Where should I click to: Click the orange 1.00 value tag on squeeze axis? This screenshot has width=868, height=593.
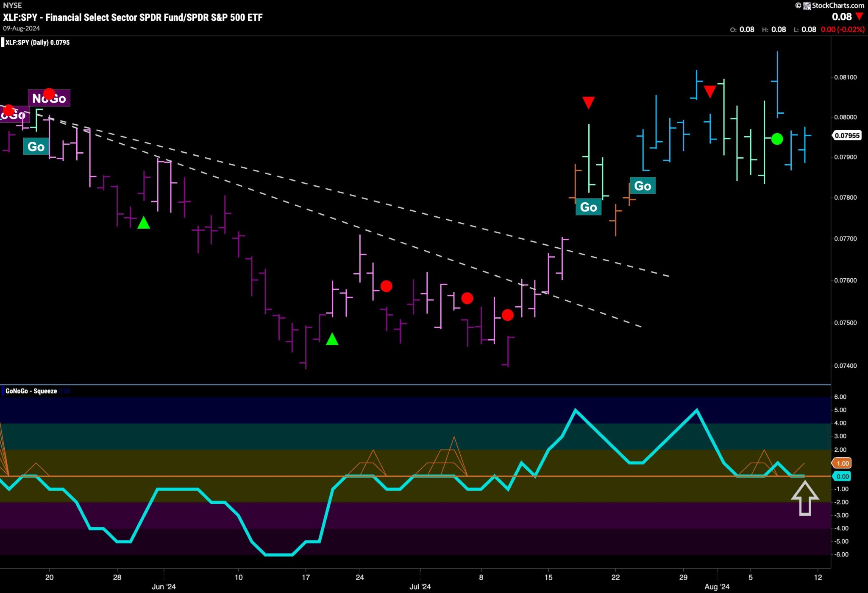pos(842,463)
